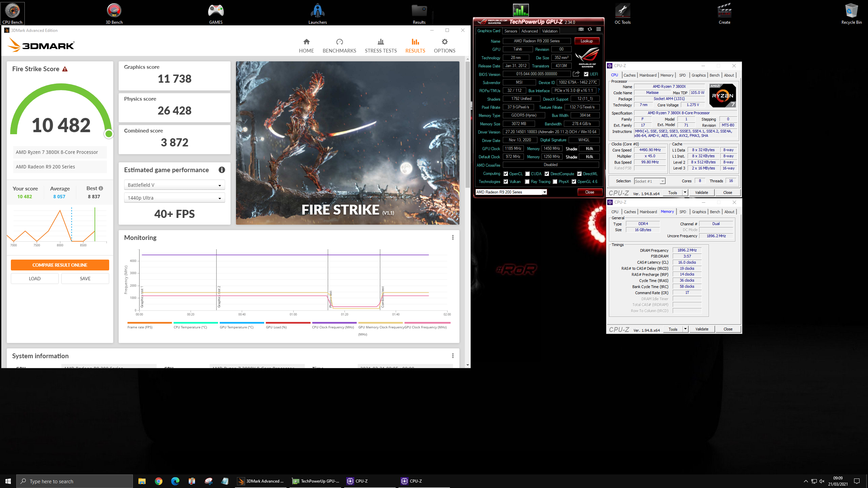Click info icon next to Best score
The image size is (868, 488).
(101, 188)
